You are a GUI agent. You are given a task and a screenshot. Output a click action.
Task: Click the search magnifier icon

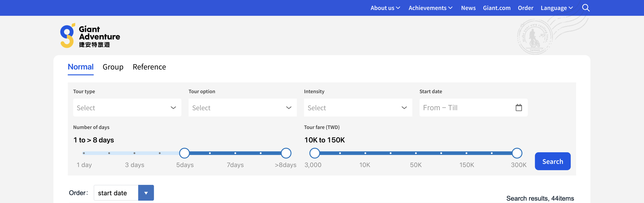(x=586, y=8)
